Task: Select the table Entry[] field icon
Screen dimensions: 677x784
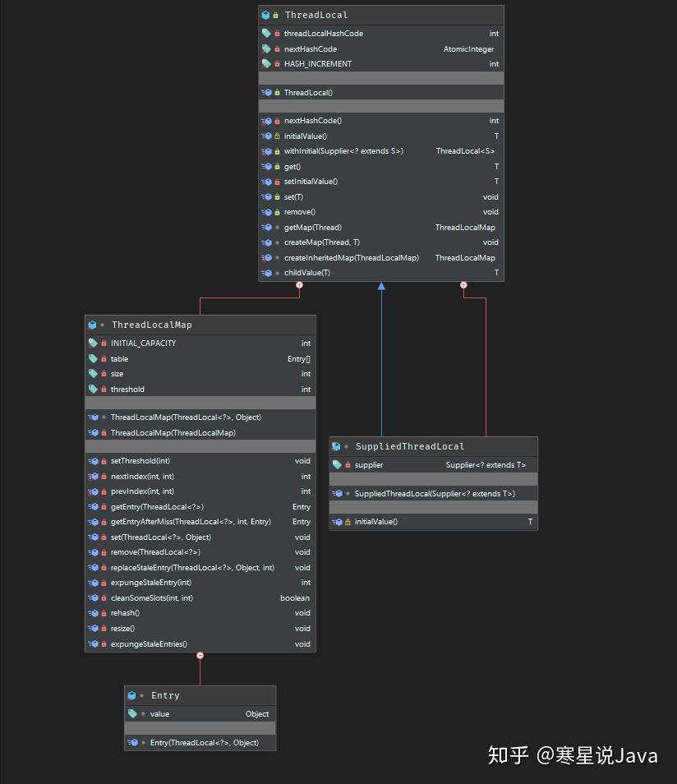Action: click(x=91, y=358)
